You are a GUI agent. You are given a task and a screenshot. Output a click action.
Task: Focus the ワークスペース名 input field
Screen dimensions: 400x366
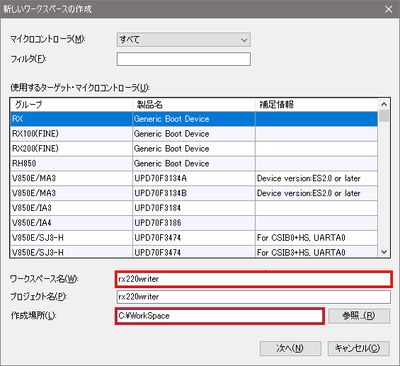coord(254,279)
